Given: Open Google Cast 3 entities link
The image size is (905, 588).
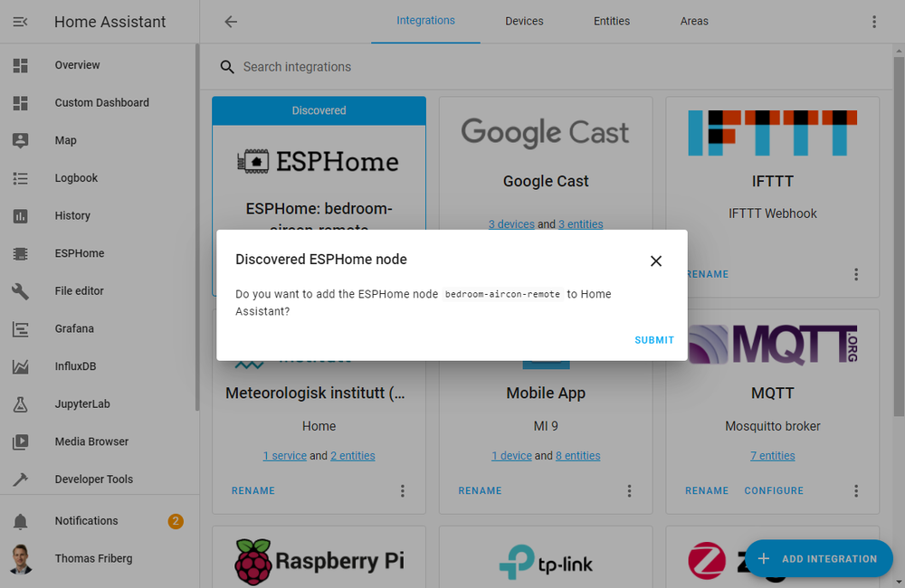Looking at the screenshot, I should [581, 224].
